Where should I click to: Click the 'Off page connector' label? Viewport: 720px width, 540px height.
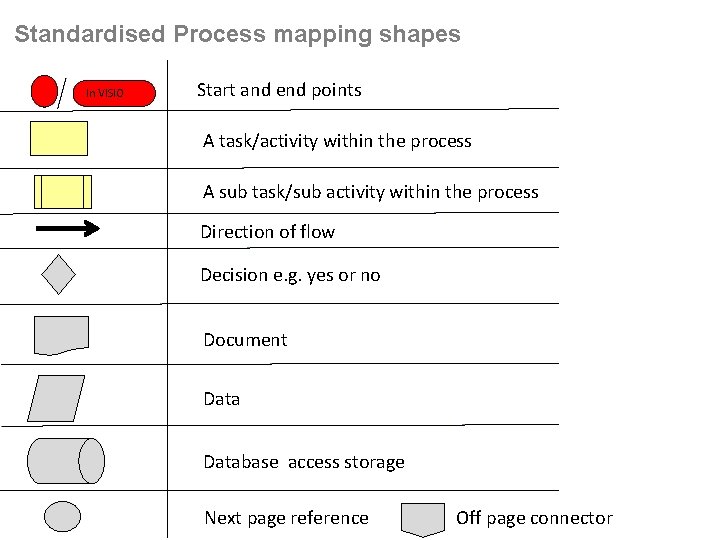(534, 518)
